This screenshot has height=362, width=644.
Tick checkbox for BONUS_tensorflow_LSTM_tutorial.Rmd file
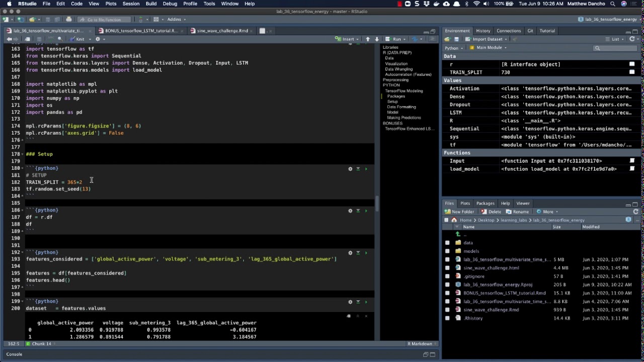[x=447, y=293]
